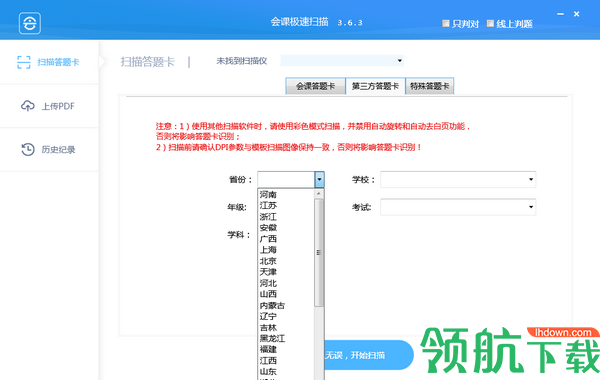Select 山东 from province list
Image resolution: width=600 pixels, height=380 pixels.
(x=286, y=372)
